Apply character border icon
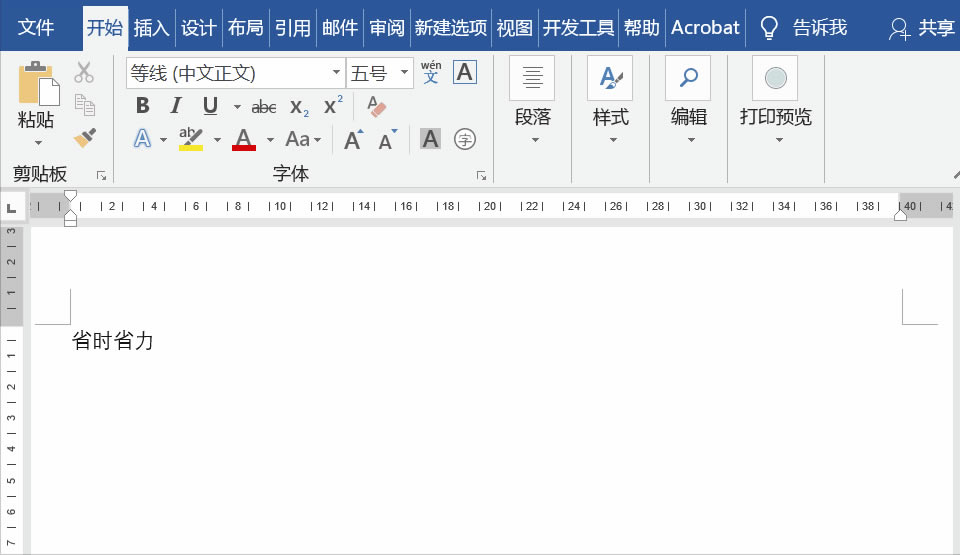960x555 pixels. pyautogui.click(x=465, y=72)
